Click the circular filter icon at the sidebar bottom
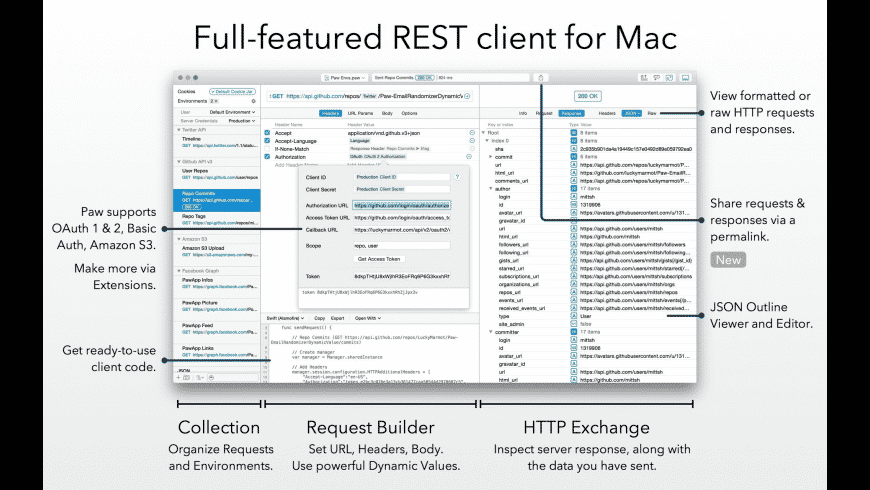This screenshot has height=490, width=870. 211,377
